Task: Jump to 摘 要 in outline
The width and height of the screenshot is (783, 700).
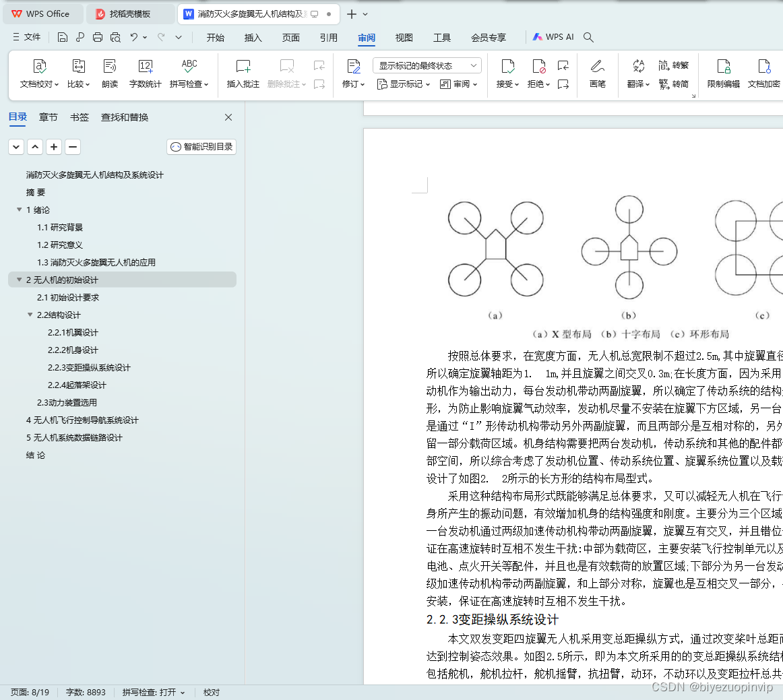Action: [x=36, y=192]
